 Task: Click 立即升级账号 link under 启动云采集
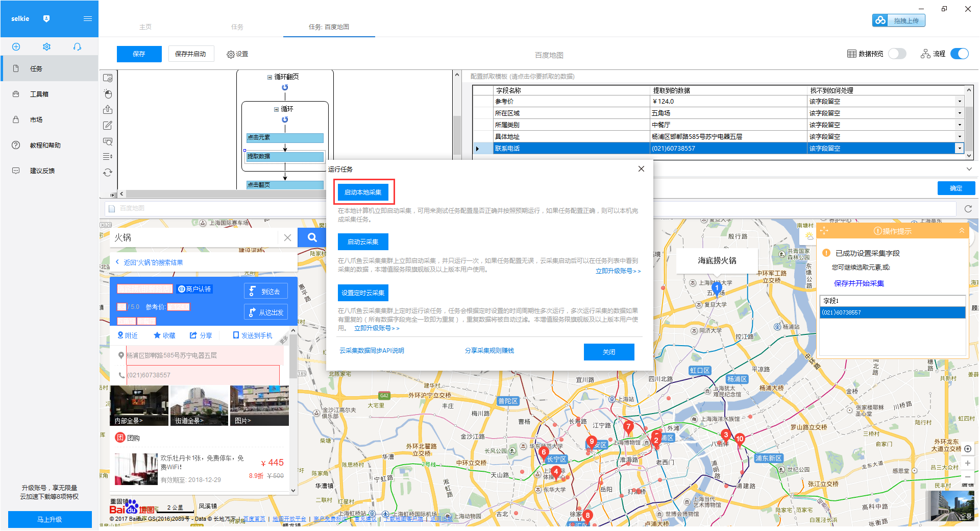[618, 271]
